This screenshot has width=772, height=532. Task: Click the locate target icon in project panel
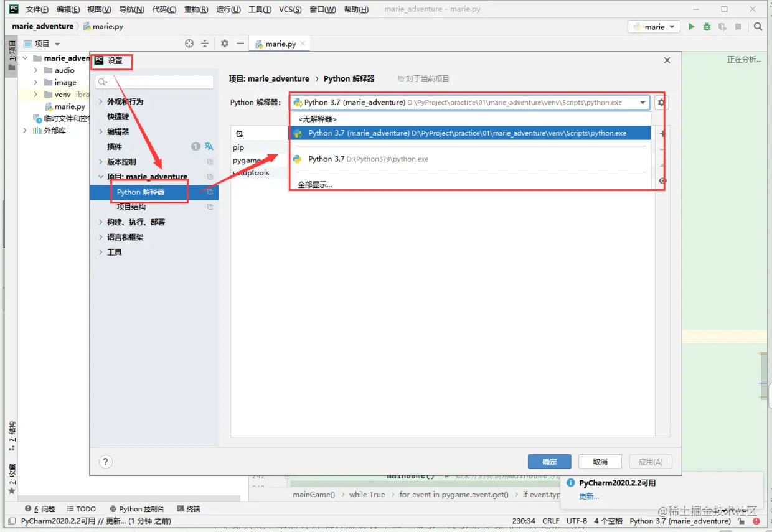[189, 44]
